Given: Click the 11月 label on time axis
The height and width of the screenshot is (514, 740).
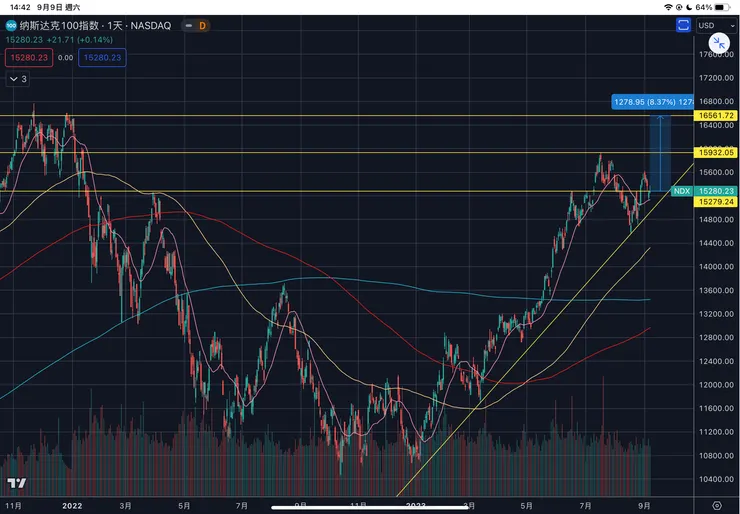Looking at the screenshot, I should coord(14,506).
